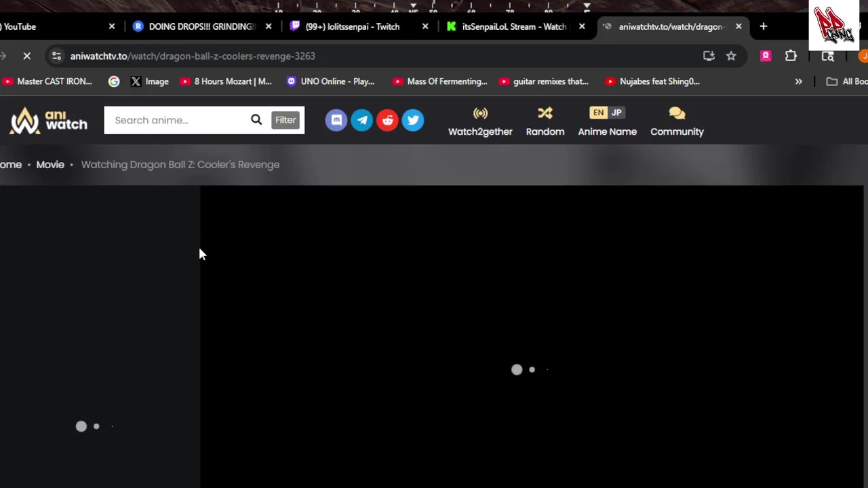
Task: Open a new browser tab
Action: click(764, 26)
